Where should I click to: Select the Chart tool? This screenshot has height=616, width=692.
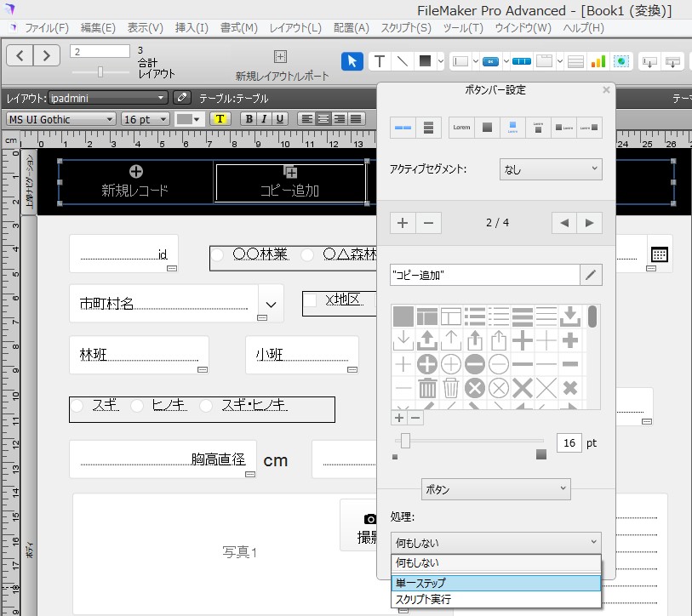(x=598, y=61)
